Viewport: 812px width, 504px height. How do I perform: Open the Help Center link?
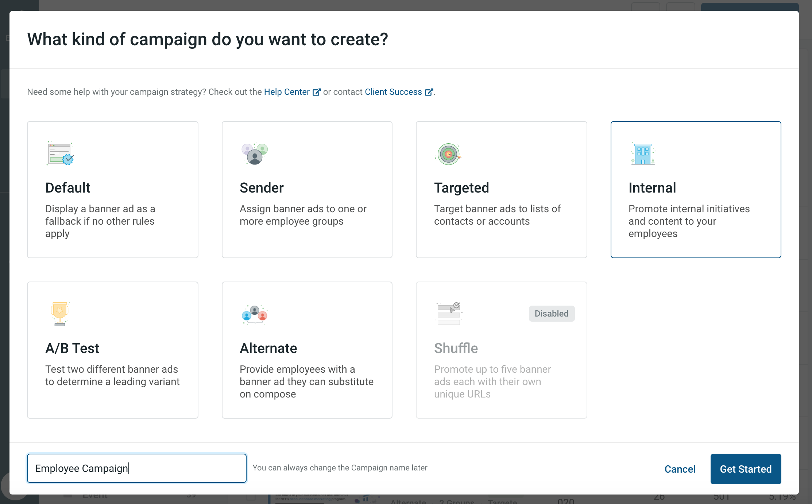tap(287, 92)
